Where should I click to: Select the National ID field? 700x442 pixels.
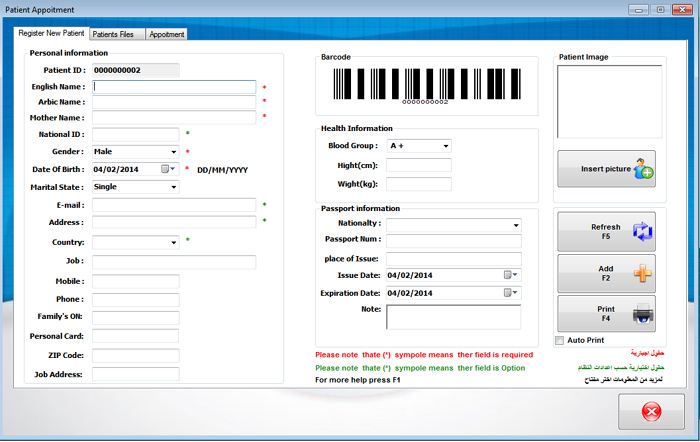[x=136, y=134]
